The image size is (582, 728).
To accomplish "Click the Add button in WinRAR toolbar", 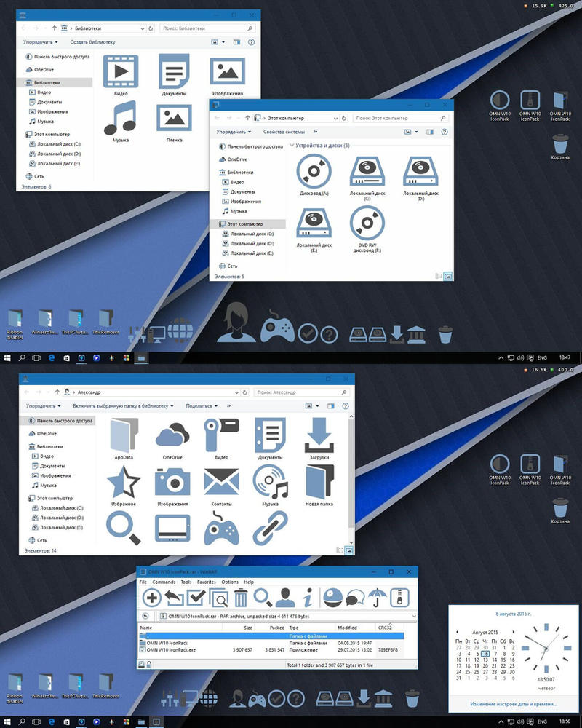I will (152, 598).
